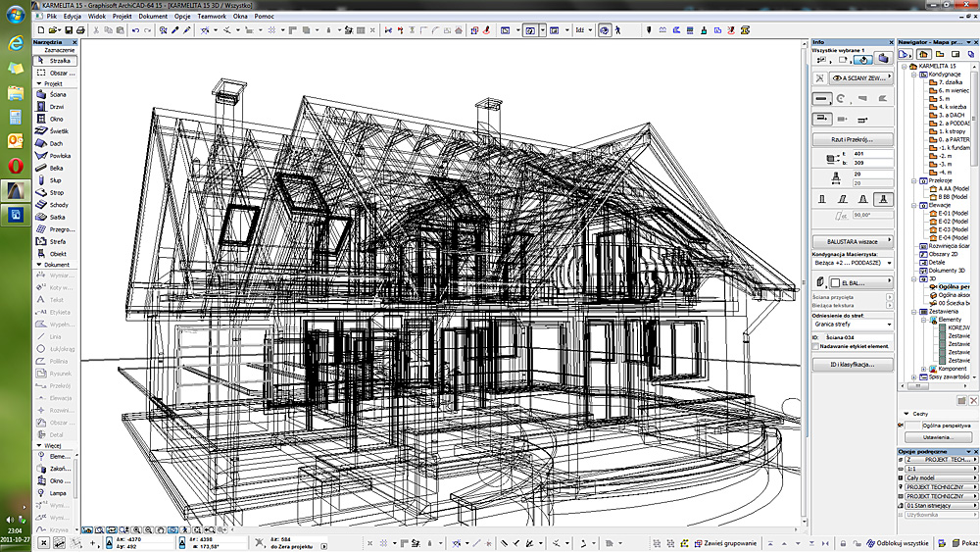The image size is (980, 552).
Task: Open the Edycja menu
Action: 73,17
